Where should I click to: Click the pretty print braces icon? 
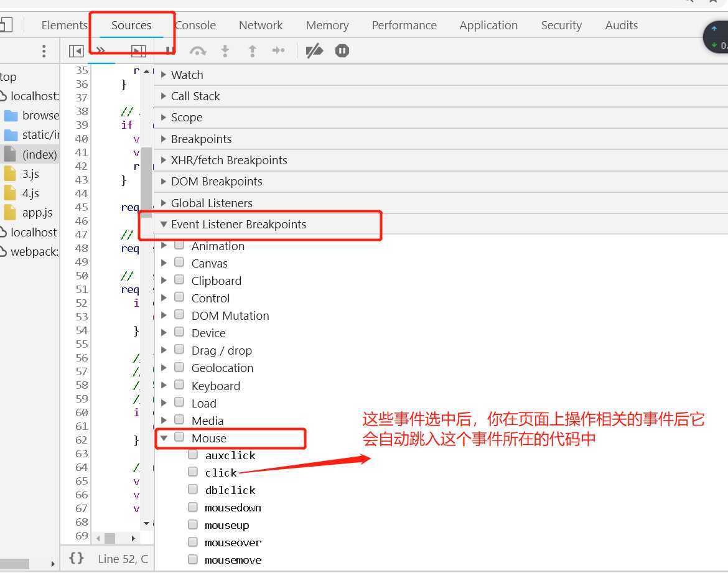click(x=76, y=557)
